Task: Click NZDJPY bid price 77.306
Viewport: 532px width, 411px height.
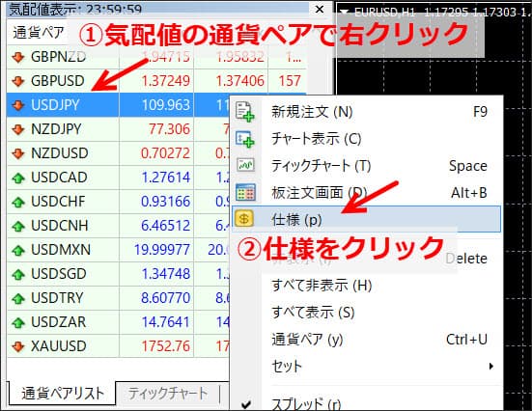Action: coord(169,129)
